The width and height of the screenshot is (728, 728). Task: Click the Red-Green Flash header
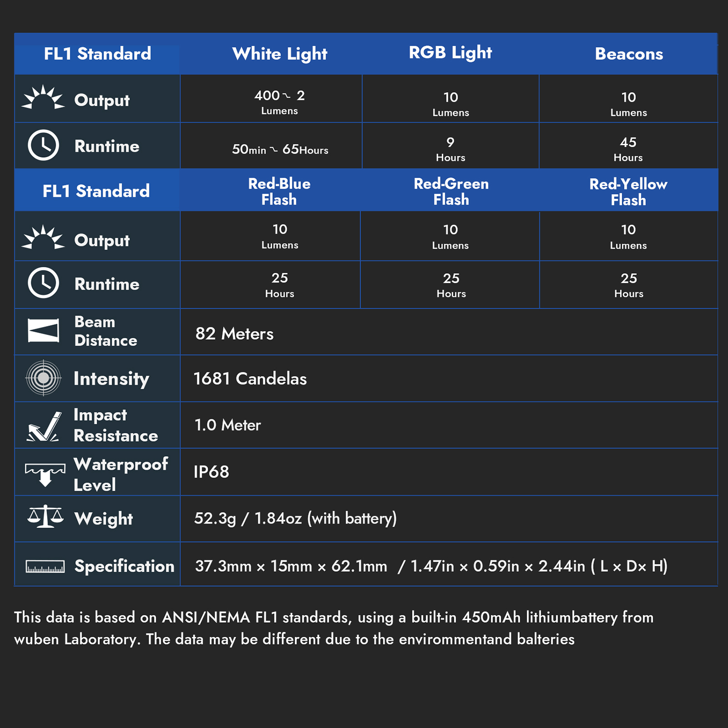coord(451,191)
